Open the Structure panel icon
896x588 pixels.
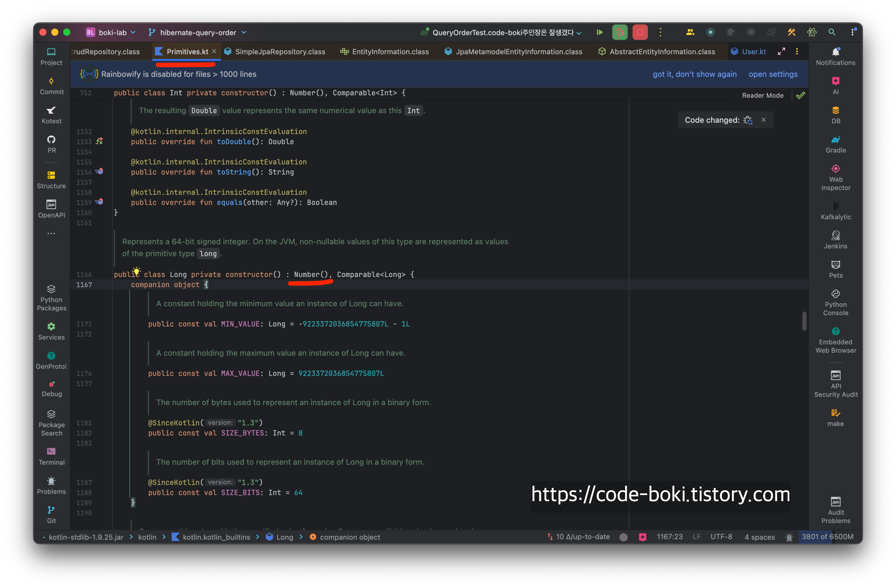tap(51, 179)
